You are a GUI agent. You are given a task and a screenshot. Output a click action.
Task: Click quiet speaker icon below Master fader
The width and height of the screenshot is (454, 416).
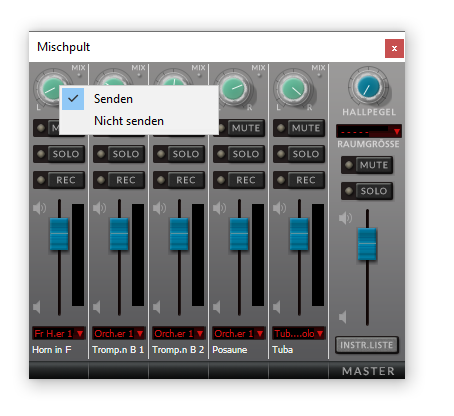click(x=343, y=317)
